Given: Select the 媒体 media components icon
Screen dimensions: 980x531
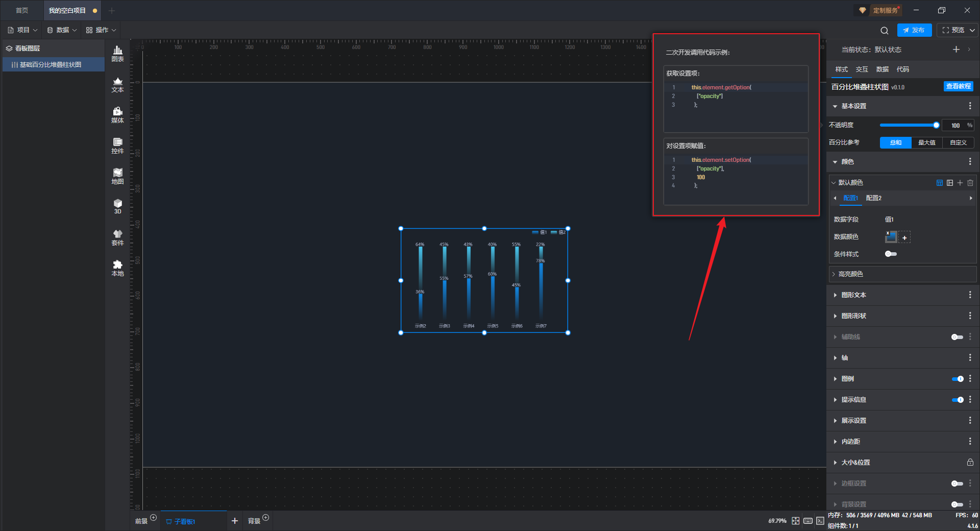Looking at the screenshot, I should (117, 115).
